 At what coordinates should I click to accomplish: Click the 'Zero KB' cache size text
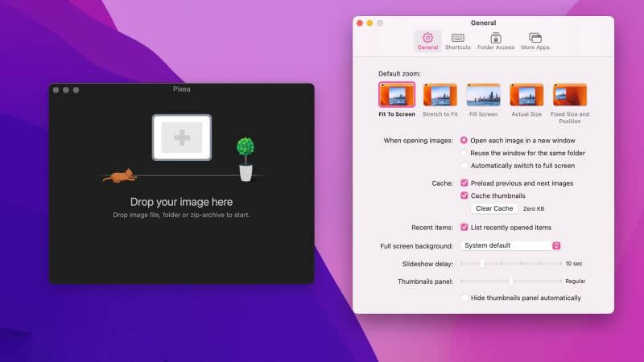point(534,209)
